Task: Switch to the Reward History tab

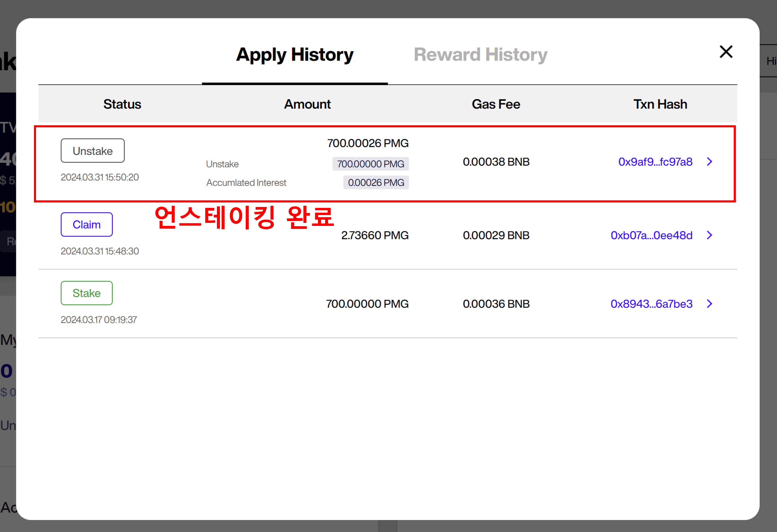Action: [x=480, y=54]
